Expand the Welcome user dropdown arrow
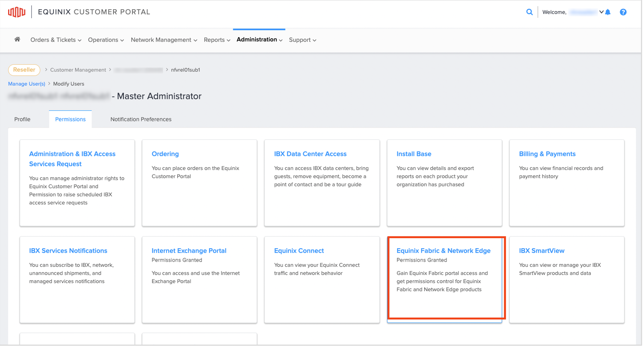The image size is (644, 348). [x=601, y=12]
